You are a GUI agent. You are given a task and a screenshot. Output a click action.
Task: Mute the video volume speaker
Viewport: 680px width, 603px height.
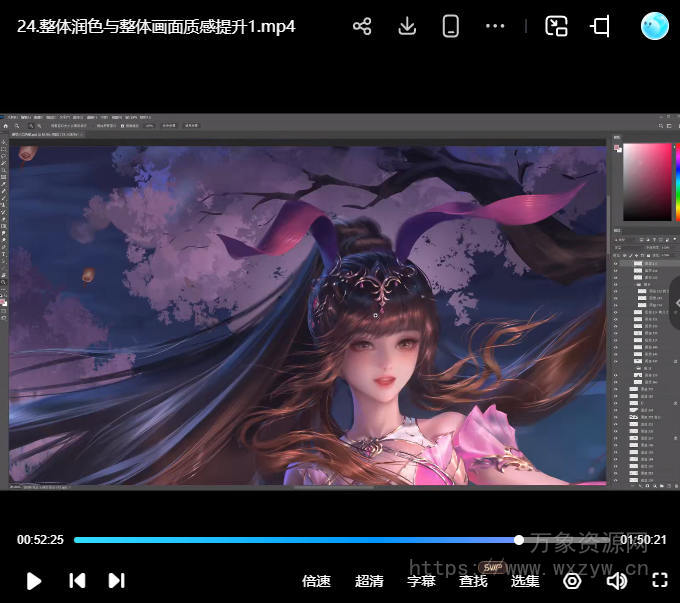click(616, 581)
